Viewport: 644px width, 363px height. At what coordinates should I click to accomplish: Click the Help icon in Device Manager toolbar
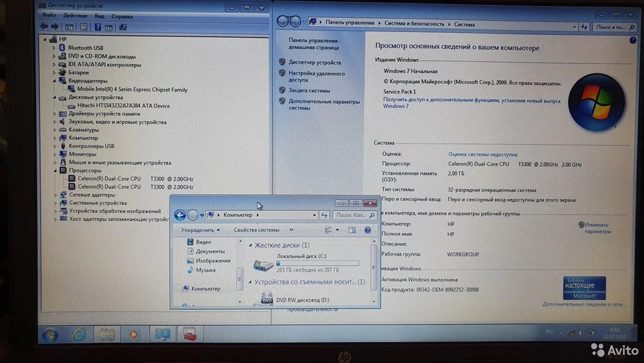(98, 27)
